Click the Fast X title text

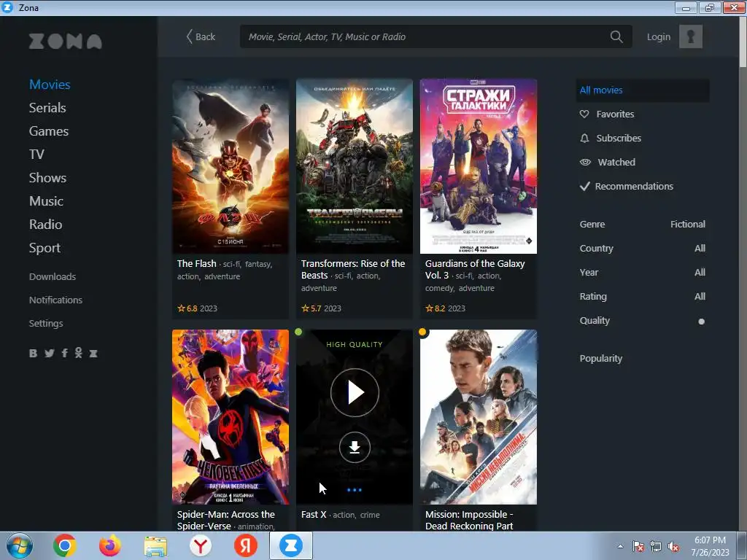coord(314,515)
